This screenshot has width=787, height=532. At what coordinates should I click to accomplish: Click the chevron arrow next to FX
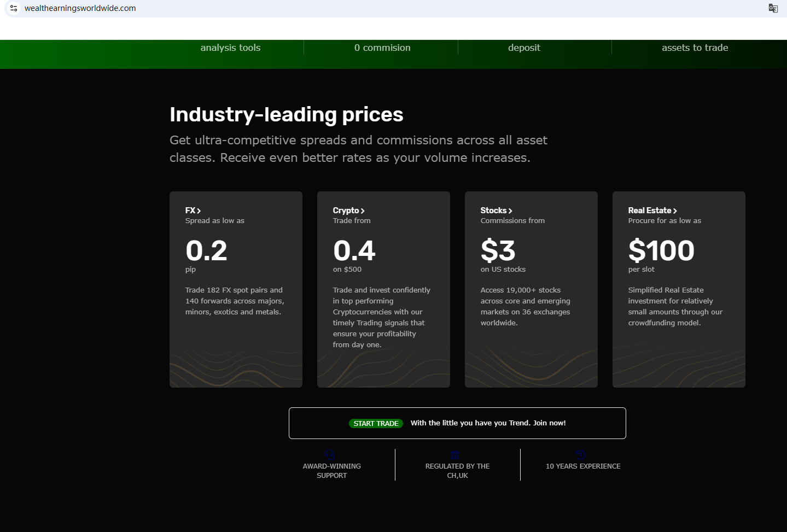pyautogui.click(x=199, y=211)
